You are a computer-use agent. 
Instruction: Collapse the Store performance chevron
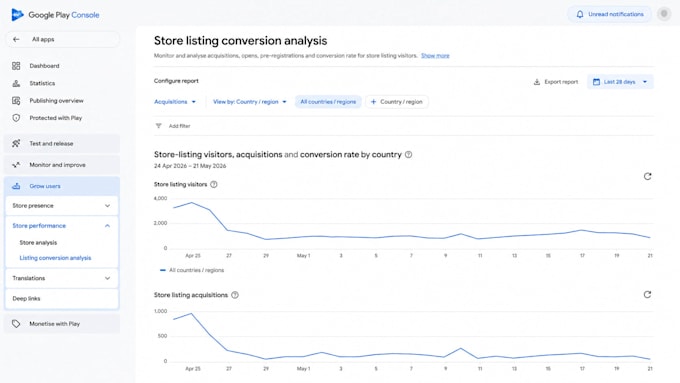pyautogui.click(x=108, y=226)
